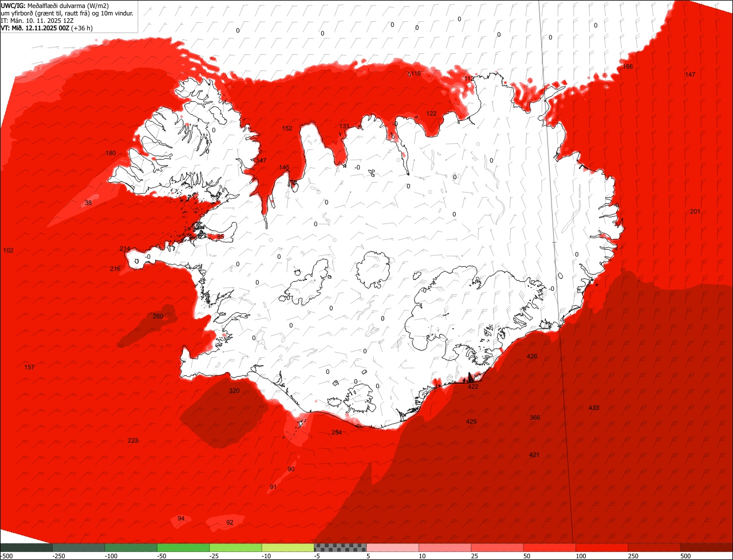Click the map value '90'

[x=291, y=469]
